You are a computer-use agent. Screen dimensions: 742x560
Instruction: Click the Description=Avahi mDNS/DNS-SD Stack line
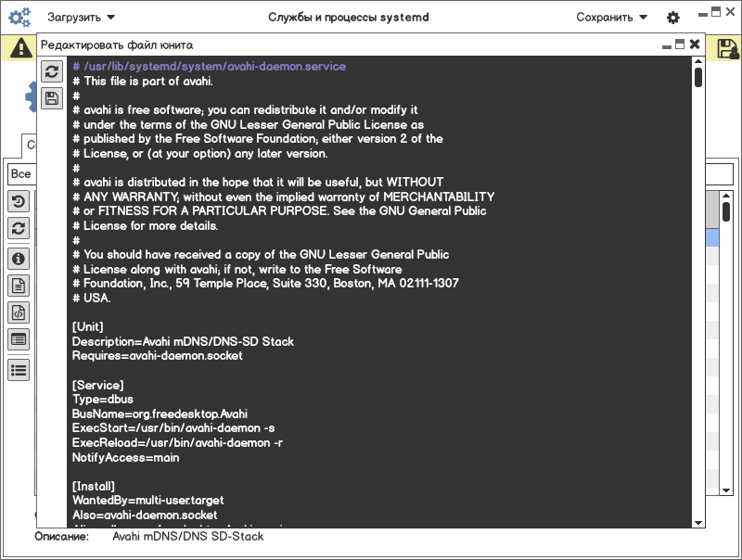pos(183,341)
